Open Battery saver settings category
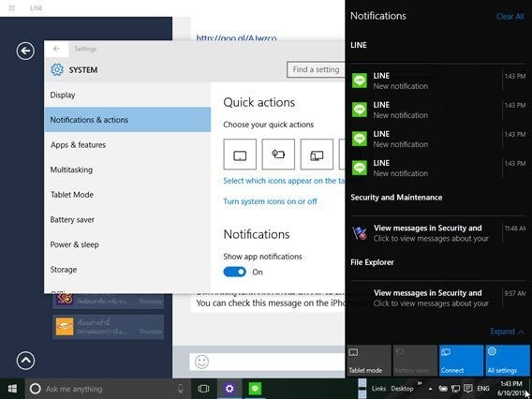532x399 pixels. tap(127, 219)
